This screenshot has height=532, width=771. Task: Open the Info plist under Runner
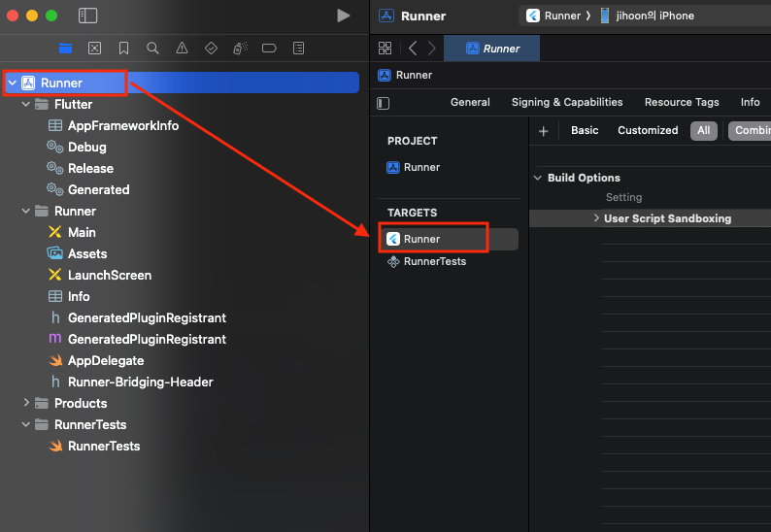[79, 296]
